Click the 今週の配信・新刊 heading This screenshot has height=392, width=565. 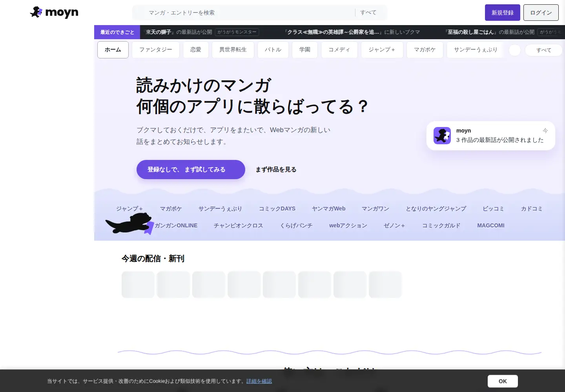pos(153,259)
